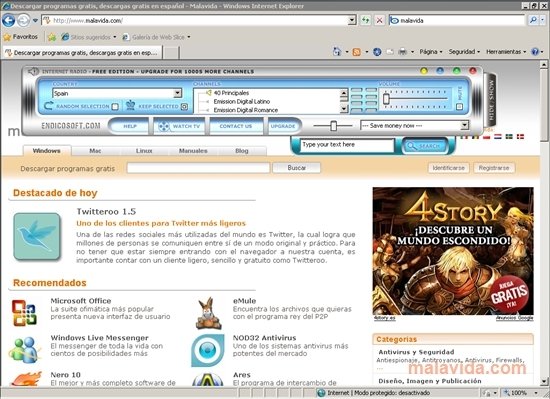Click the WATCH TV button
The width and height of the screenshot is (550, 399).
coord(180,126)
